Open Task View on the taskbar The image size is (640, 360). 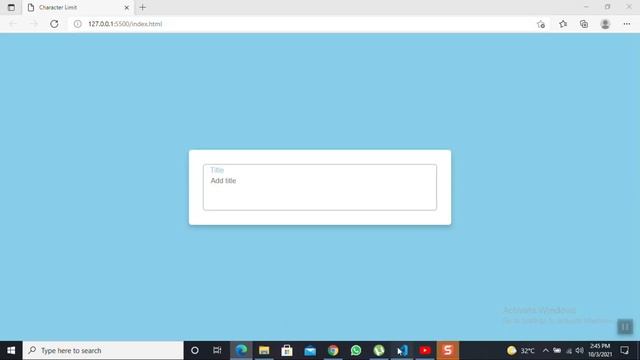coord(217,350)
